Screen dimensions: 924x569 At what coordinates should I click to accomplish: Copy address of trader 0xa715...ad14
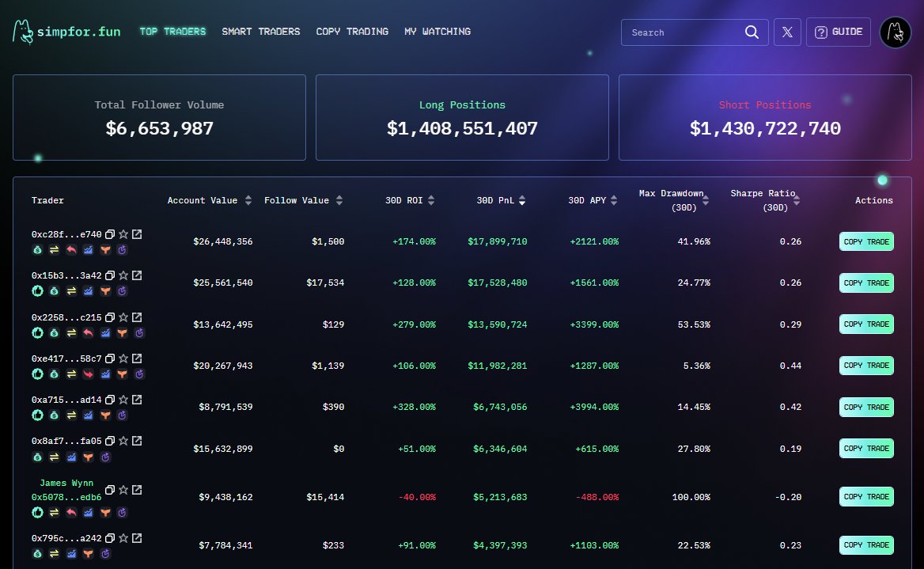click(110, 400)
